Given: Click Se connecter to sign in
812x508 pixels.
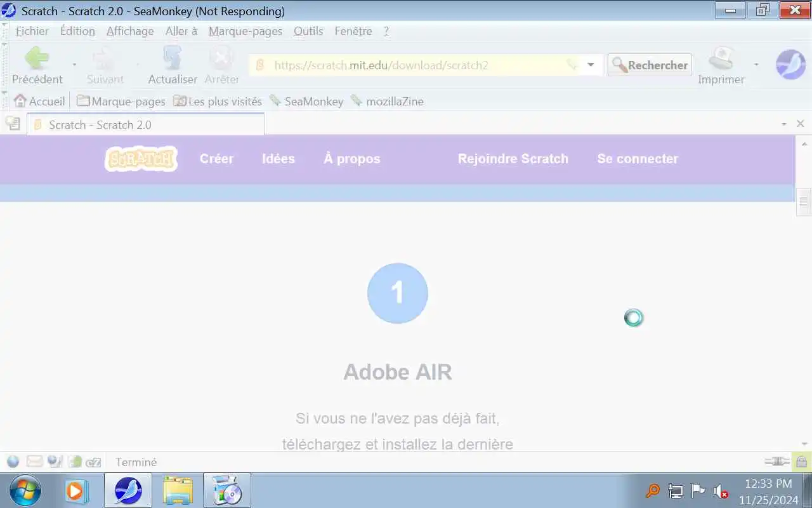Looking at the screenshot, I should pos(638,159).
